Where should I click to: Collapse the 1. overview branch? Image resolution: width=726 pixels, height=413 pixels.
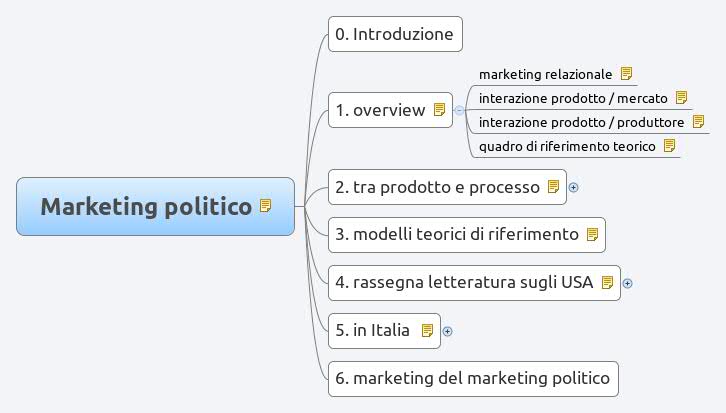(459, 110)
